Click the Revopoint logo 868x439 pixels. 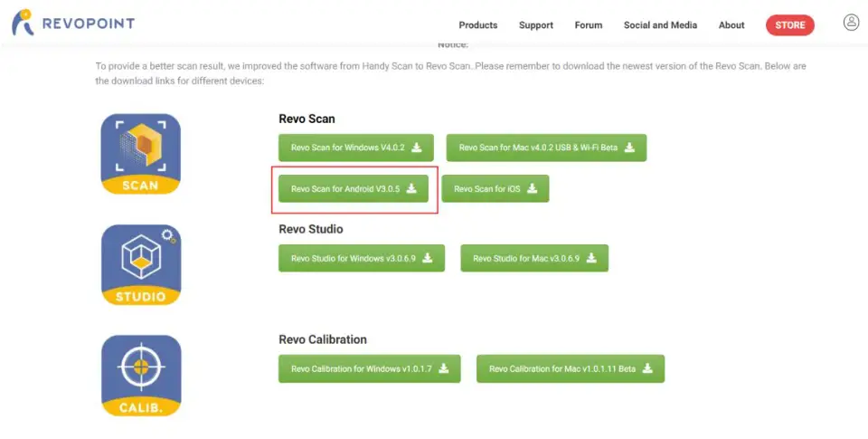click(73, 24)
